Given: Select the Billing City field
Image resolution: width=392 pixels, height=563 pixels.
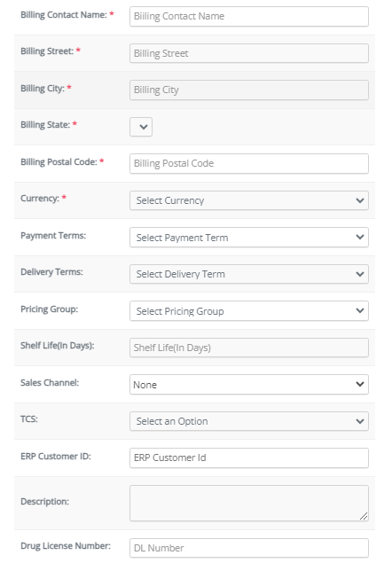Looking at the screenshot, I should (248, 90).
